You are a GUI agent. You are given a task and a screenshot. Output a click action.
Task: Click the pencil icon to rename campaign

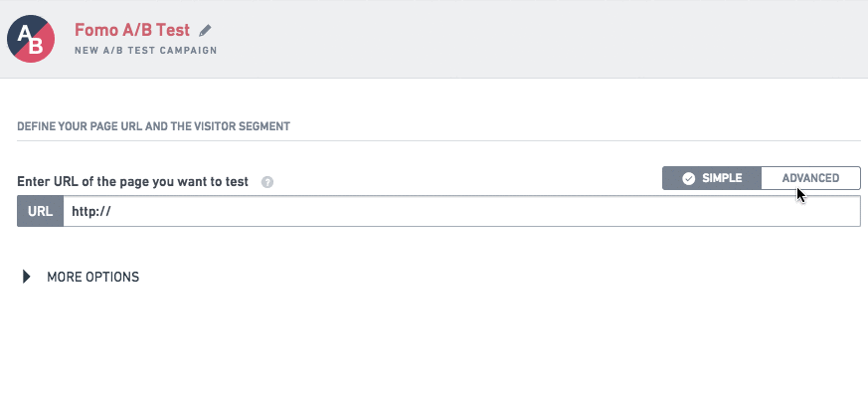206,30
